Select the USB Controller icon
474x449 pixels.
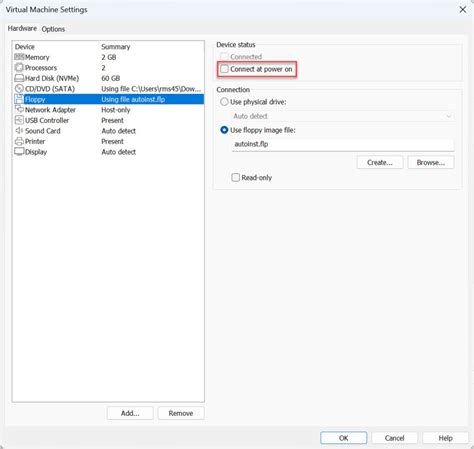pos(19,120)
